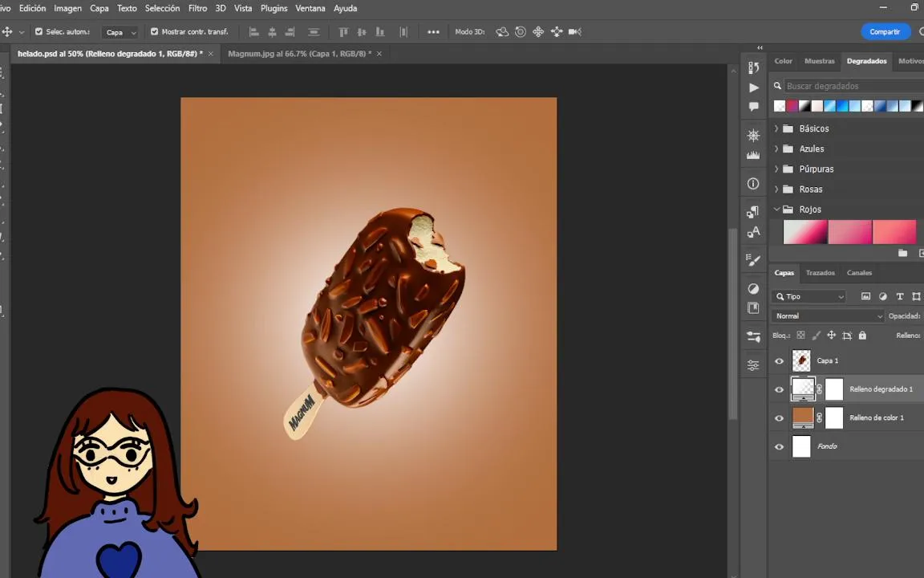Open the Actions panel play icon

point(754,88)
